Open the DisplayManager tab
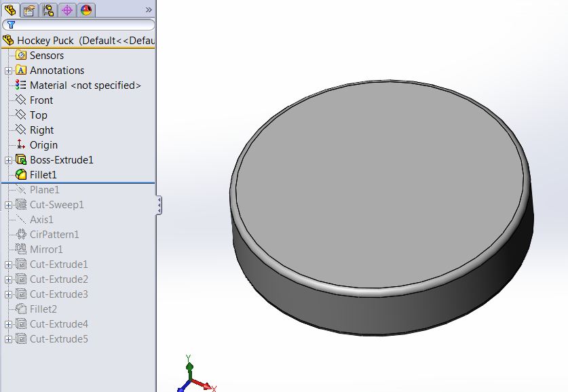 86,10
